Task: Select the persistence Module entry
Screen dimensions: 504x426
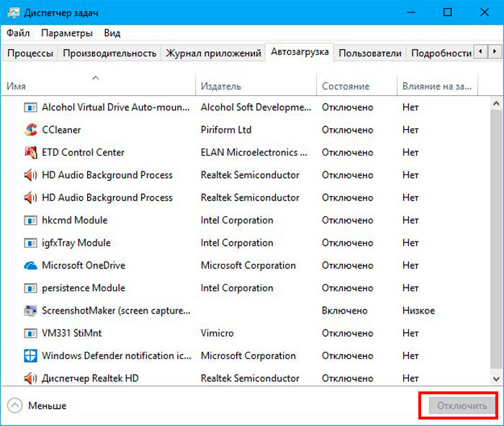Action: (84, 288)
